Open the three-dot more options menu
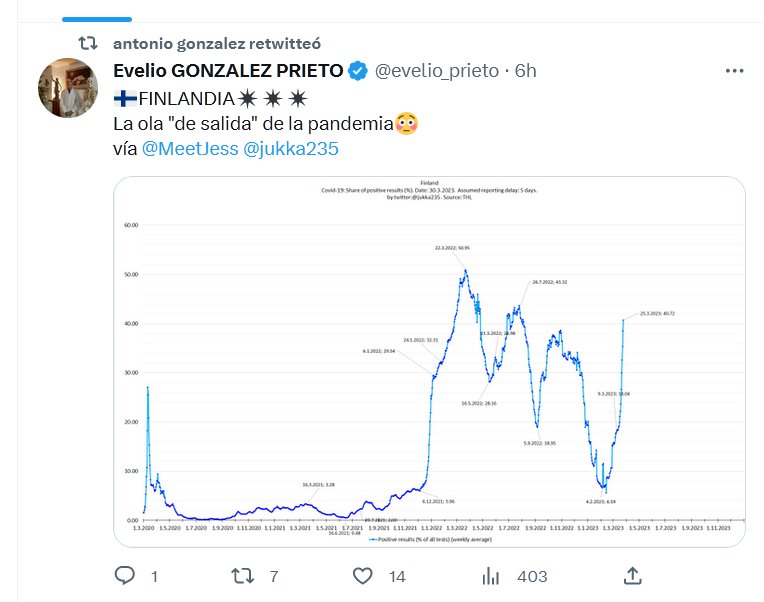764x602 pixels. click(x=734, y=71)
